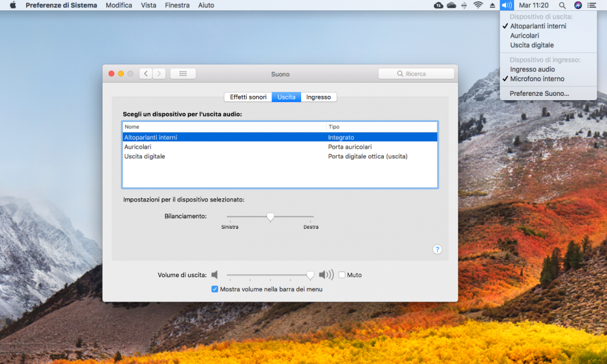607x364 pixels.
Task: Open the Vista menu
Action: coord(149,5)
